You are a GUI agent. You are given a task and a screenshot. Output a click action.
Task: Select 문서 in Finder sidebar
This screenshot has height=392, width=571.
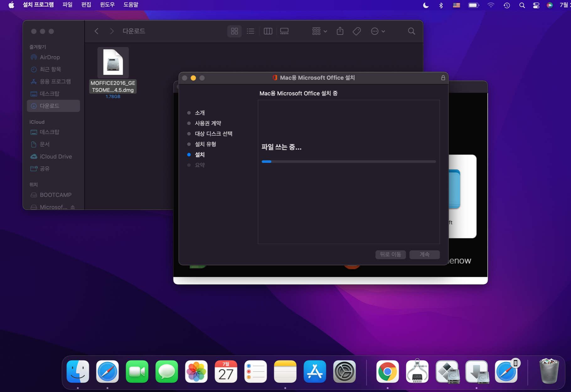coord(53,144)
